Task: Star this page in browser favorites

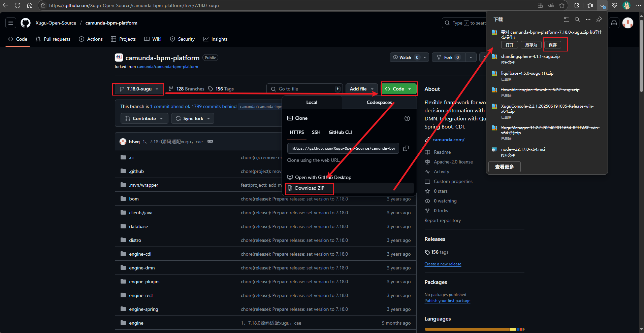Action: (562, 5)
